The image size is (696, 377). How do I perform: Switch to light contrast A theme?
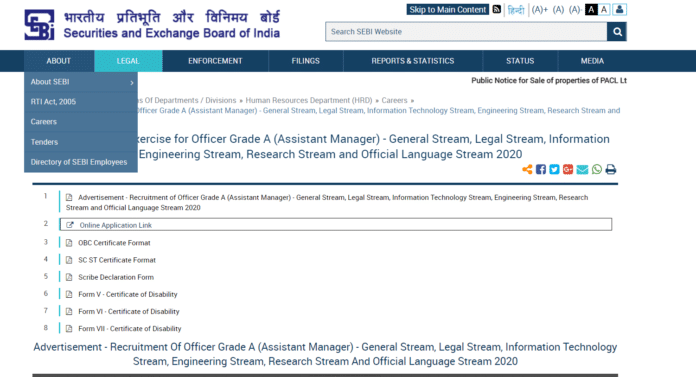(604, 9)
